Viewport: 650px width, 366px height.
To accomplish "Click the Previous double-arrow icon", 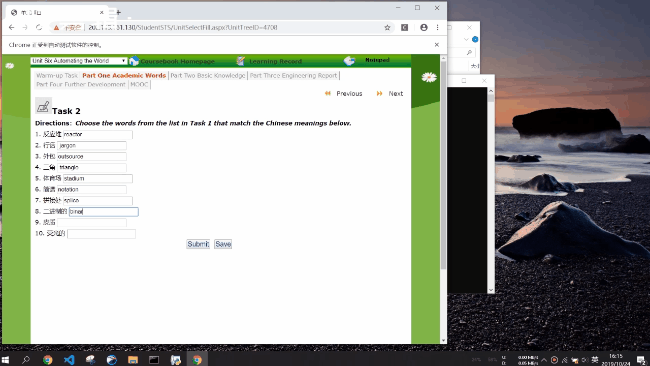I will 328,93.
